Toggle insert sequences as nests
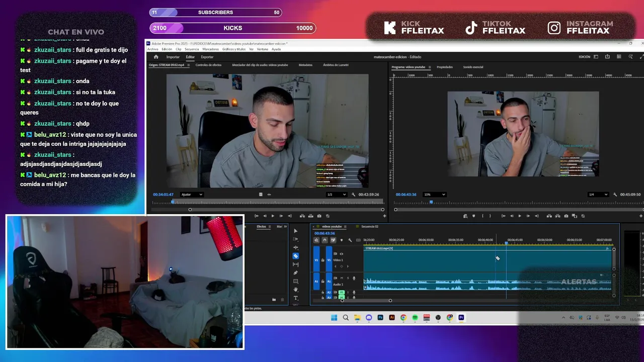The image size is (644, 362). (x=316, y=240)
